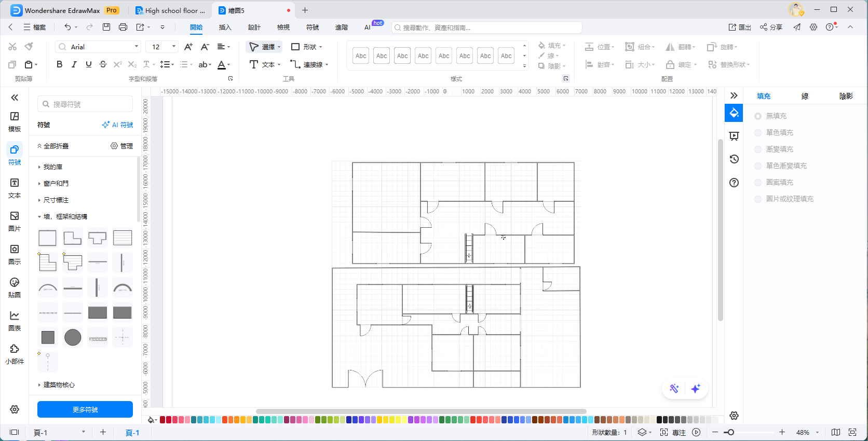Viewport: 868px width, 441px height.
Task: Pick the first red color swatch
Action: 162,420
